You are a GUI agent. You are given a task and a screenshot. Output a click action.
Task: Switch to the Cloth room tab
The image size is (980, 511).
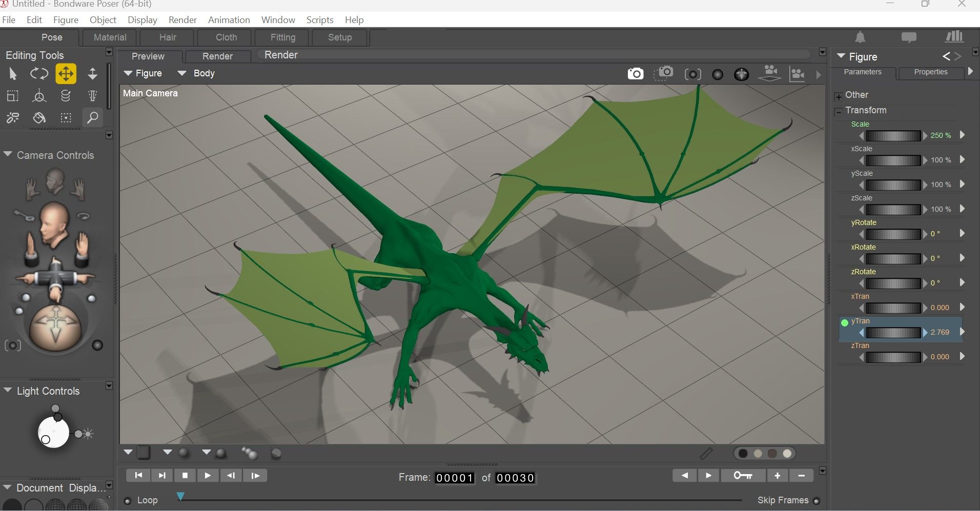(226, 37)
